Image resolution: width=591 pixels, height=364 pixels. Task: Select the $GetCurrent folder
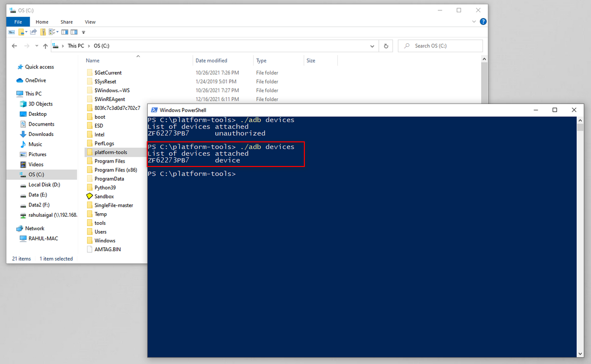pos(108,73)
